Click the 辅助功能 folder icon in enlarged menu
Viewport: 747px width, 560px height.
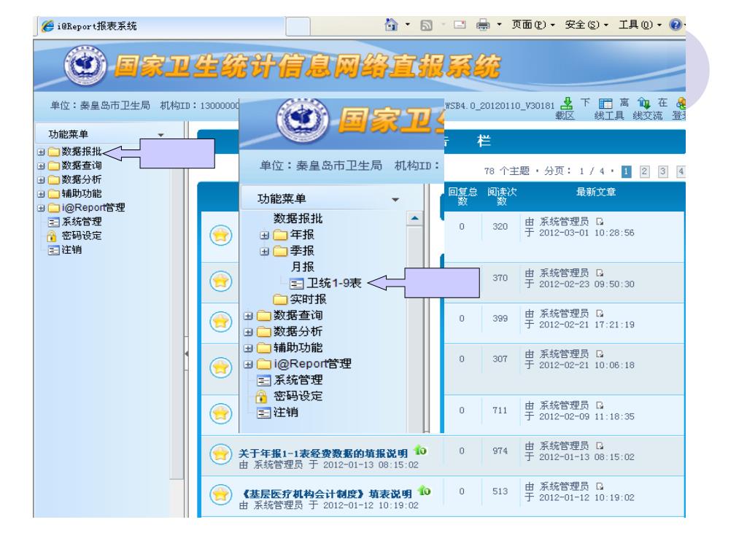click(264, 348)
